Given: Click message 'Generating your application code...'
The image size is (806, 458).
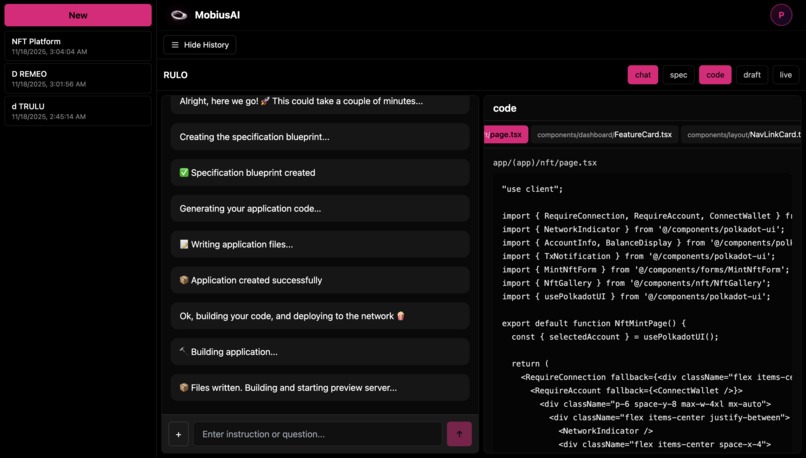Looking at the screenshot, I should [x=320, y=209].
